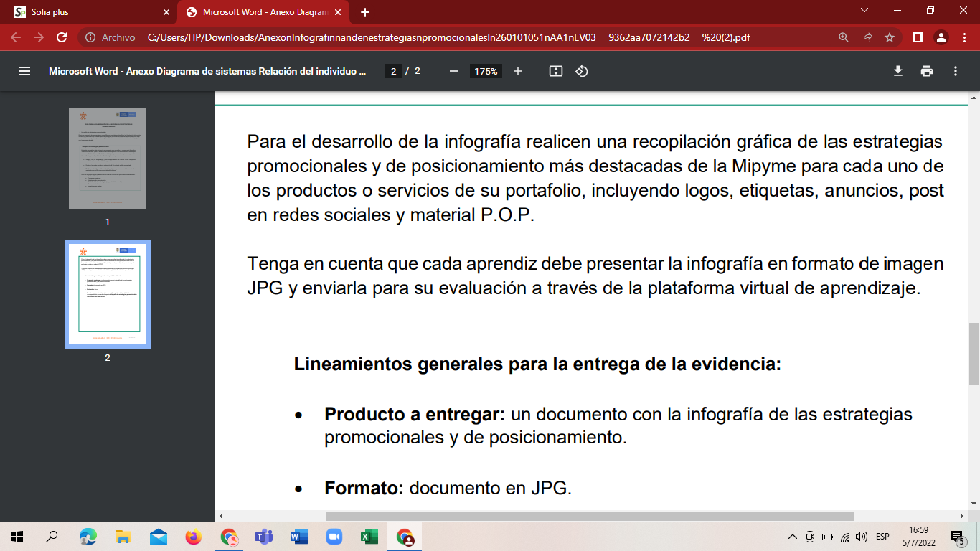Image resolution: width=980 pixels, height=551 pixels.
Task: Bookmark this page with the star
Action: [x=890, y=37]
